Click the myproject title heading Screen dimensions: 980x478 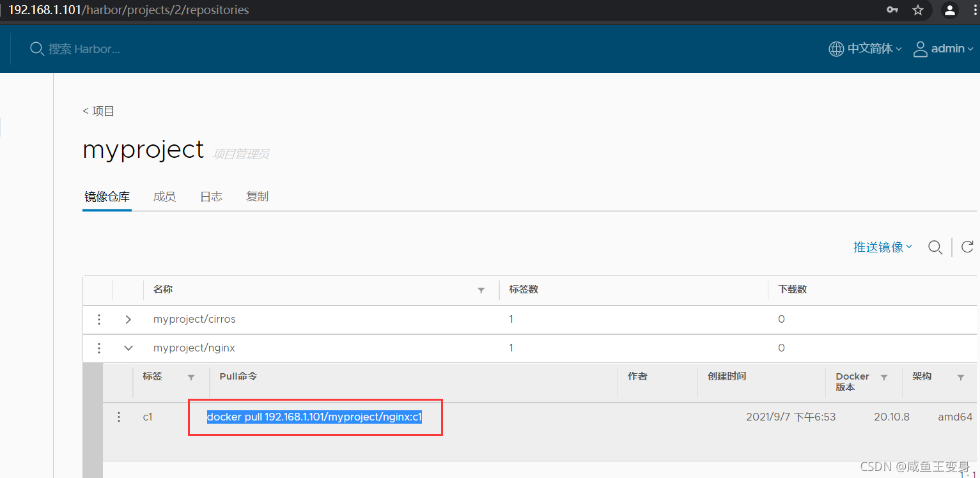pyautogui.click(x=143, y=150)
